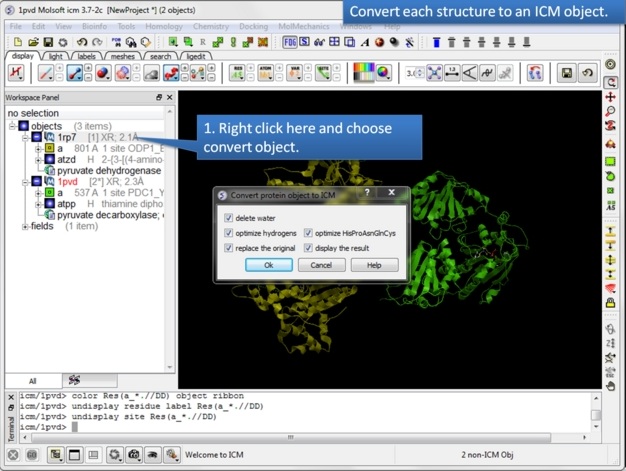The image size is (626, 471).
Task: Open the meshes tab
Action: point(122,57)
